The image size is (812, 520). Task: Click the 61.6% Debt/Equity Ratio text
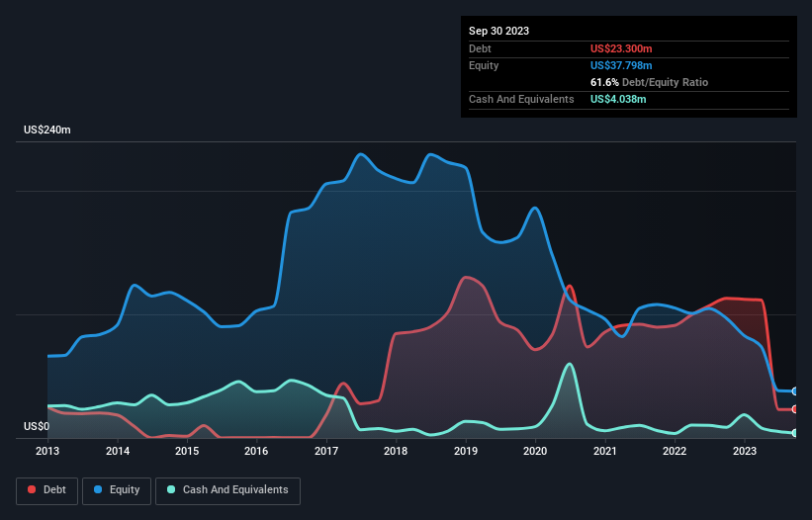[x=649, y=82]
